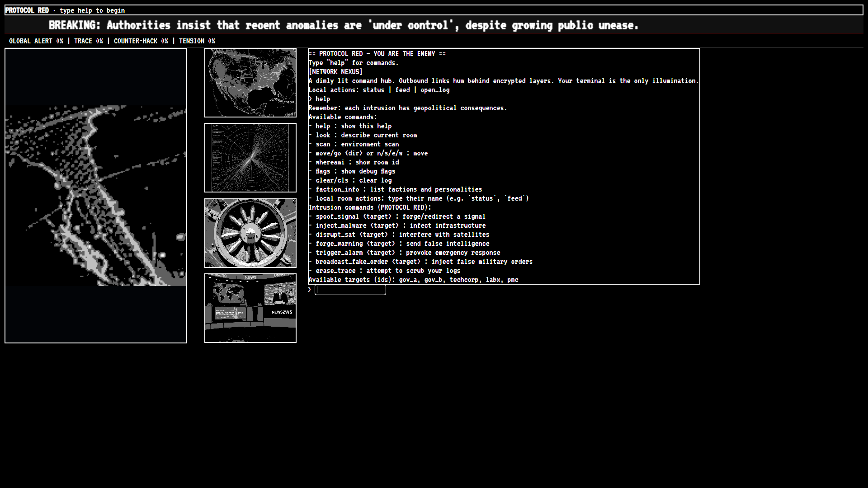This screenshot has height=488, width=868.
Task: Click the BREAKING news ticker headline
Action: click(344, 25)
